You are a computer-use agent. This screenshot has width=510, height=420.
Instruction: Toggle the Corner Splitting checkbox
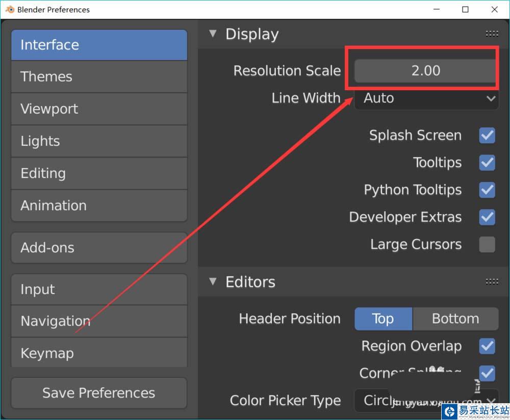point(487,373)
